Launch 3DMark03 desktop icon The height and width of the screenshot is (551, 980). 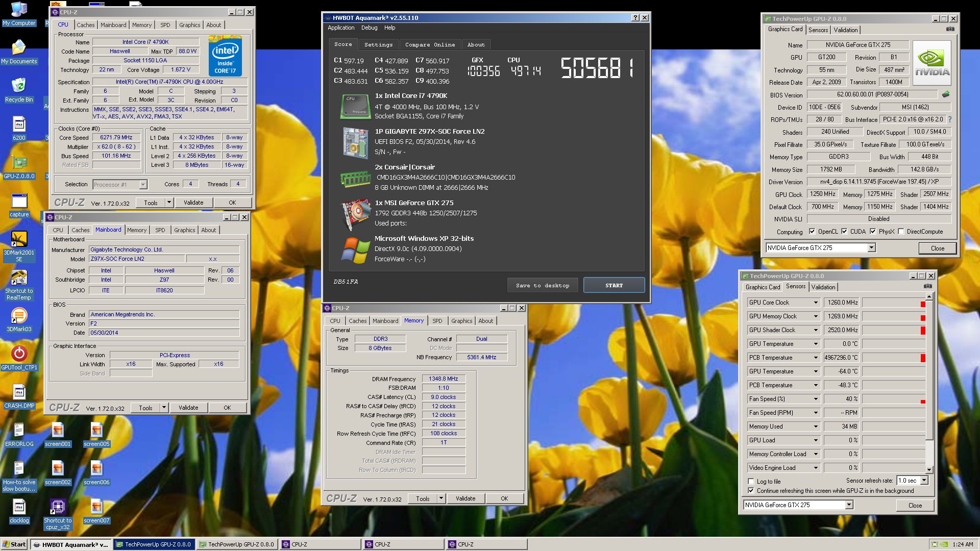19,320
